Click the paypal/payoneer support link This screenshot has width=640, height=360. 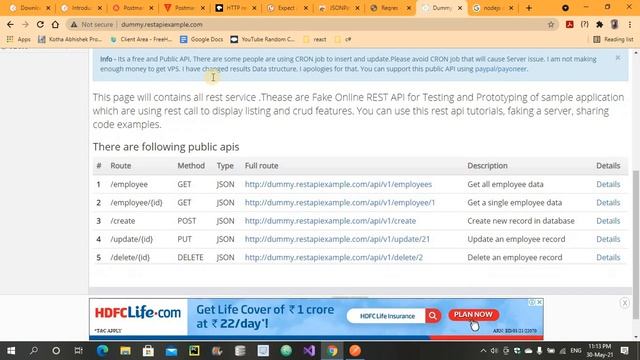point(501,69)
